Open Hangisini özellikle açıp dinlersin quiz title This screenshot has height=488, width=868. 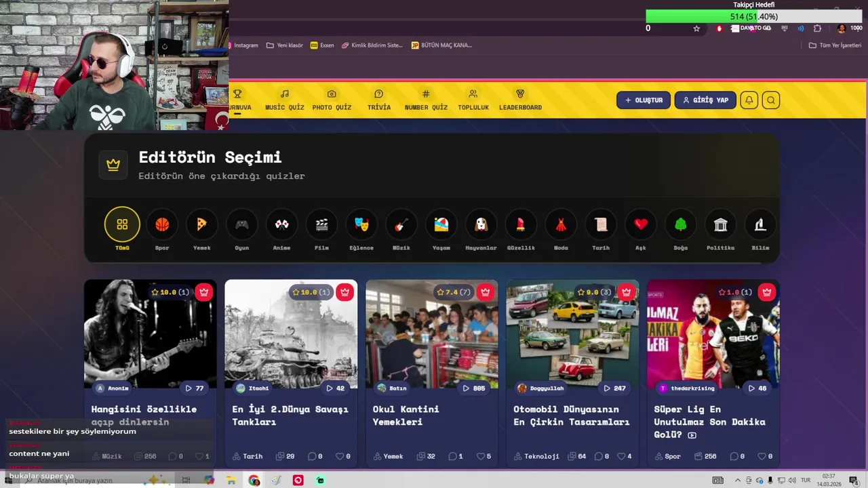pos(144,415)
